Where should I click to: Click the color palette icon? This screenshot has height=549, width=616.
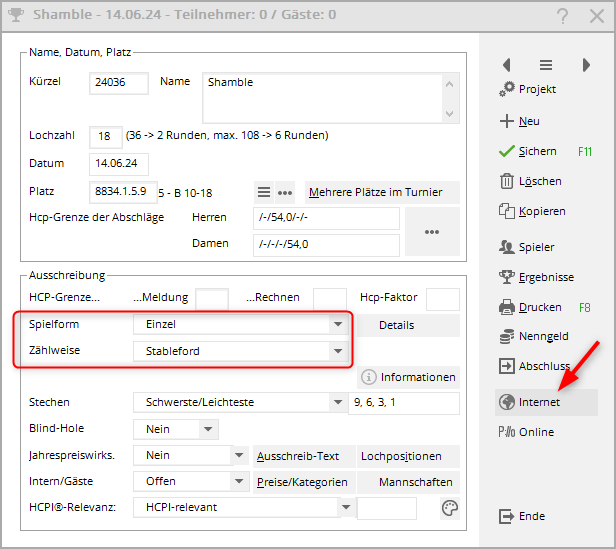[450, 509]
